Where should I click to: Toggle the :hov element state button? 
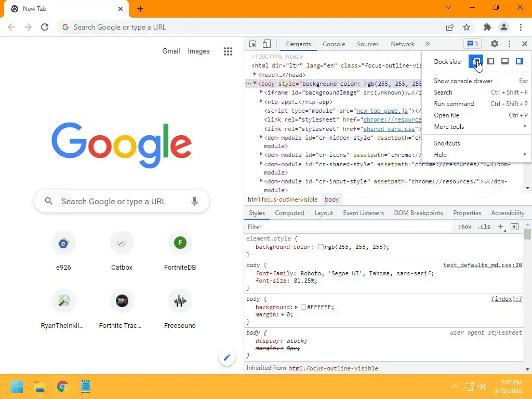click(464, 227)
